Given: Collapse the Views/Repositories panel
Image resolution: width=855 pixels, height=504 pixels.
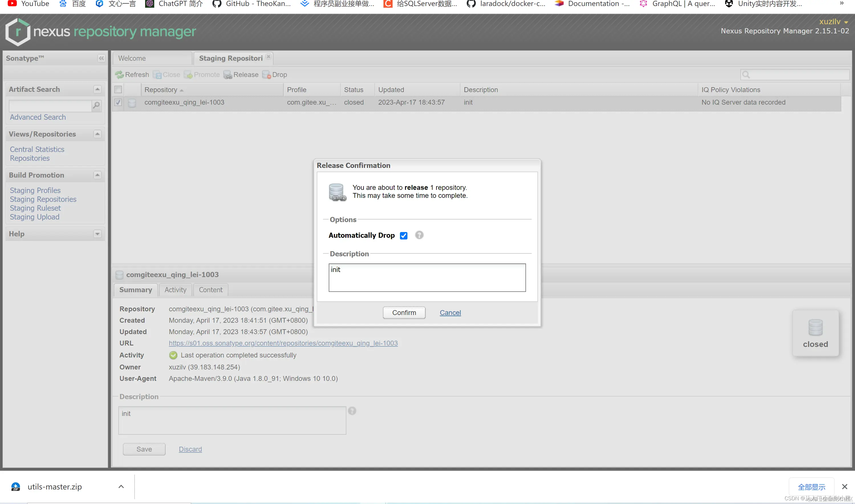Looking at the screenshot, I should [98, 134].
